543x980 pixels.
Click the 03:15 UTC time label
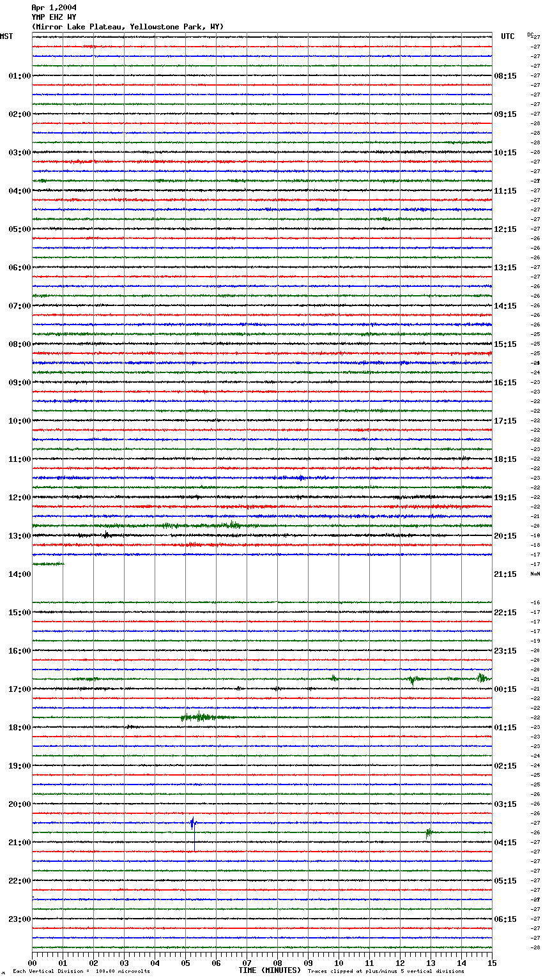pyautogui.click(x=505, y=804)
